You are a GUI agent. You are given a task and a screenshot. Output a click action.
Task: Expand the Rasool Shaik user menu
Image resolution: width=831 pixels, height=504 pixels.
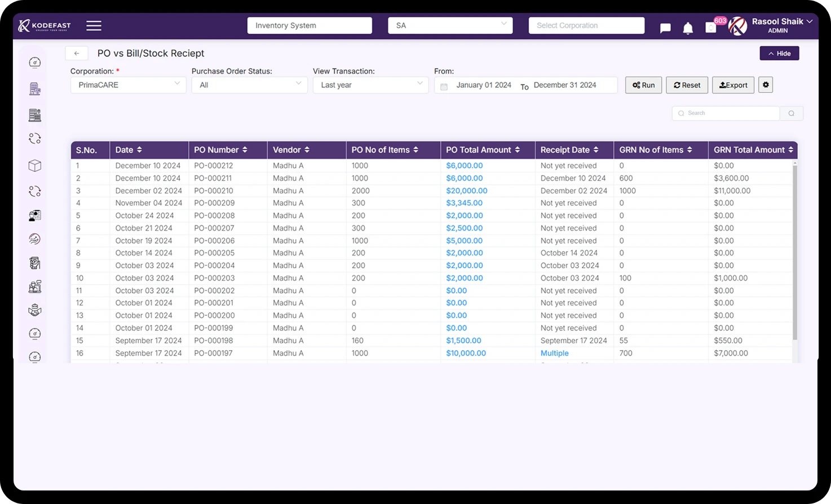[783, 25]
